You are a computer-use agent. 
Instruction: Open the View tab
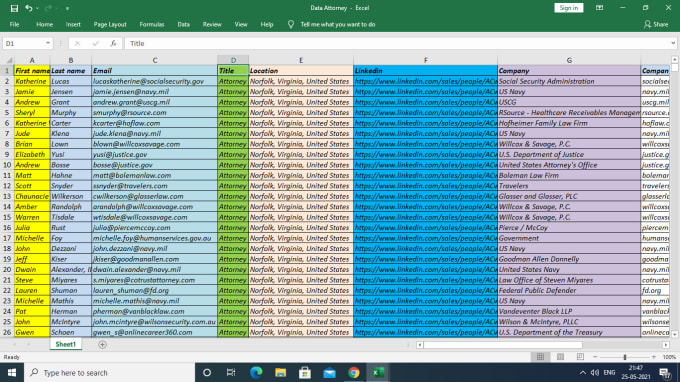241,25
